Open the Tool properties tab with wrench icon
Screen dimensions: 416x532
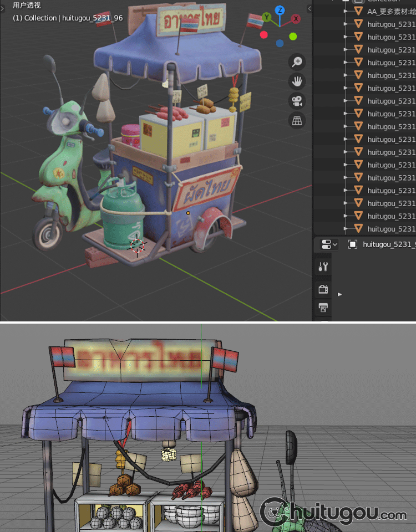[x=323, y=267]
